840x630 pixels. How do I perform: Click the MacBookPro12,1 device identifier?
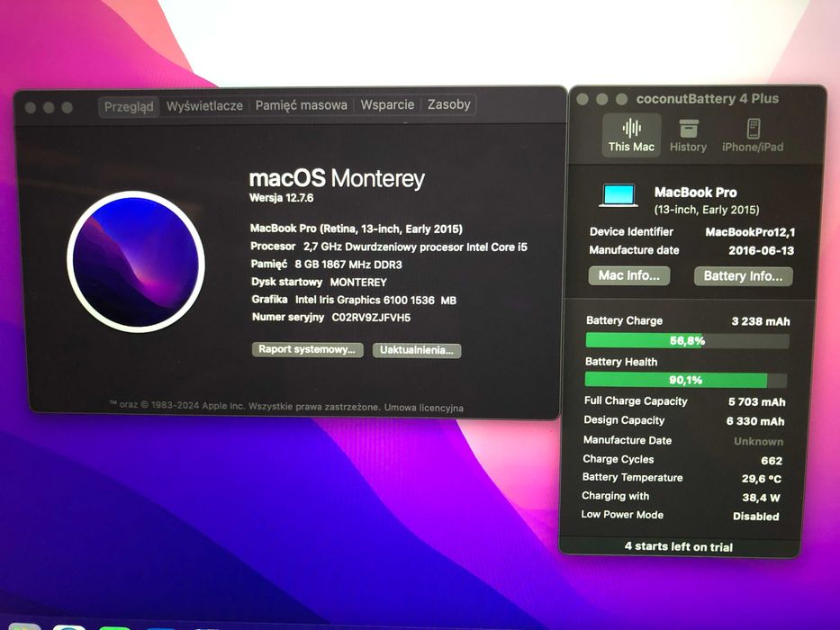(751, 232)
